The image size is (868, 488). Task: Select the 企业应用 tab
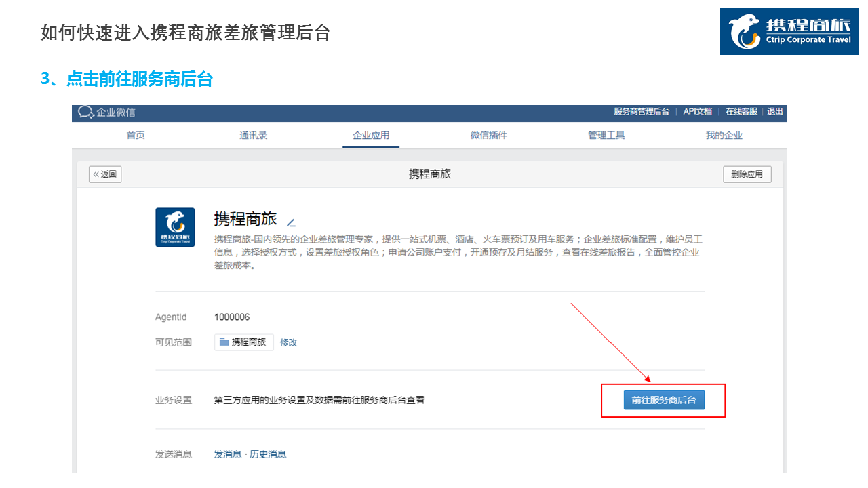tap(371, 136)
